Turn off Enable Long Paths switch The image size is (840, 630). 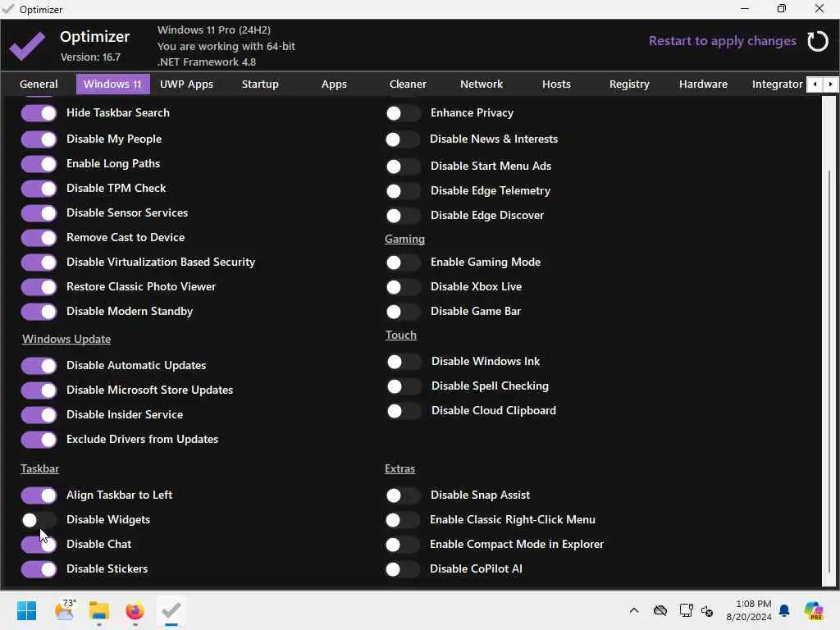[39, 164]
